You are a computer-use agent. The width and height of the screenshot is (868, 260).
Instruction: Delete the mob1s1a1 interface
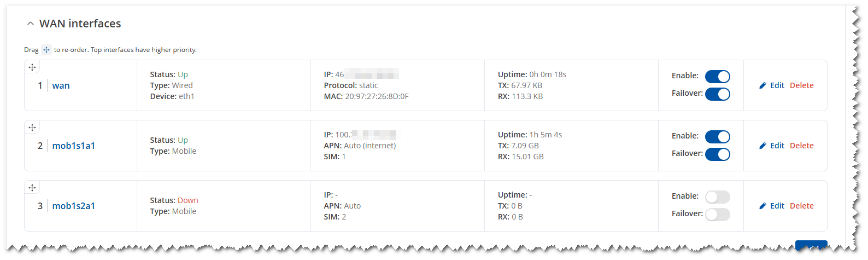pos(802,146)
